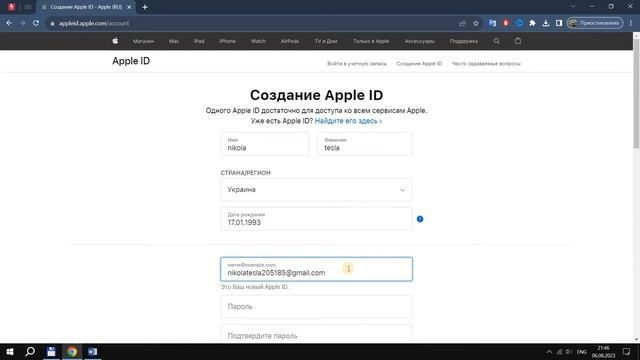640x360 pixels.
Task: Open the Поддержка menu item
Action: (464, 41)
